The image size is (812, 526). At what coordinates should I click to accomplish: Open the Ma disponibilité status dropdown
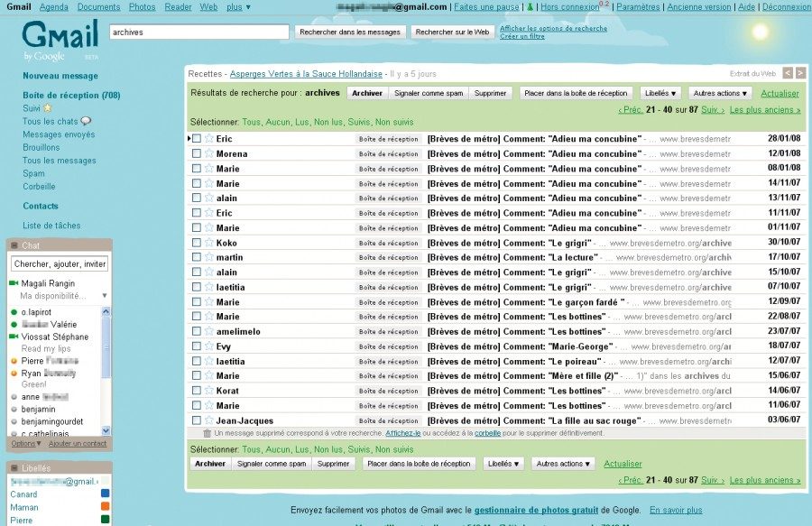tap(105, 296)
